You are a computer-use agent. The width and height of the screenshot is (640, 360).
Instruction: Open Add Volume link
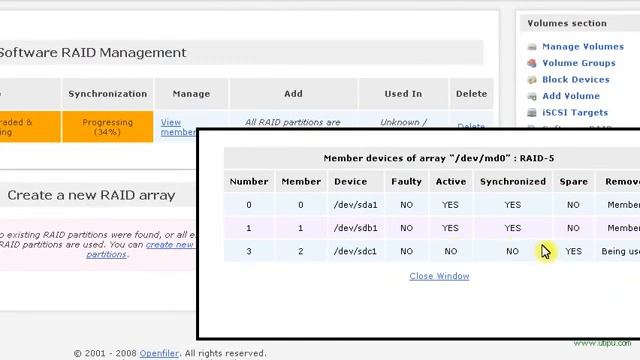click(571, 96)
